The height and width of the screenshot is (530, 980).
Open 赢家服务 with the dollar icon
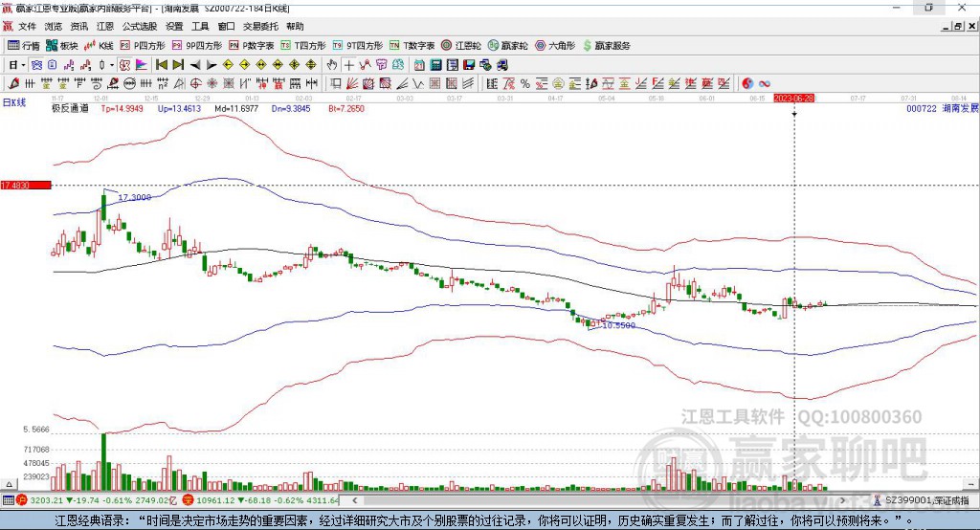point(606,46)
